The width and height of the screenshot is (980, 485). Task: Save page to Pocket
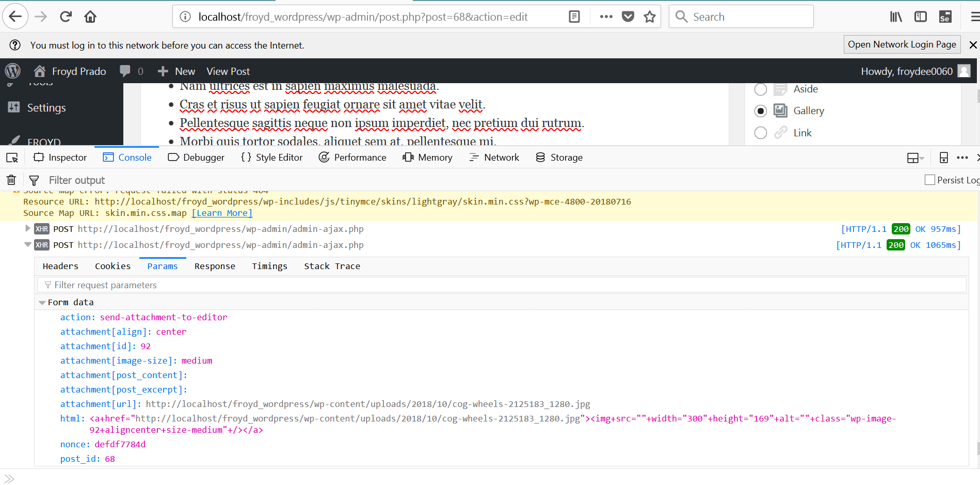(x=628, y=16)
